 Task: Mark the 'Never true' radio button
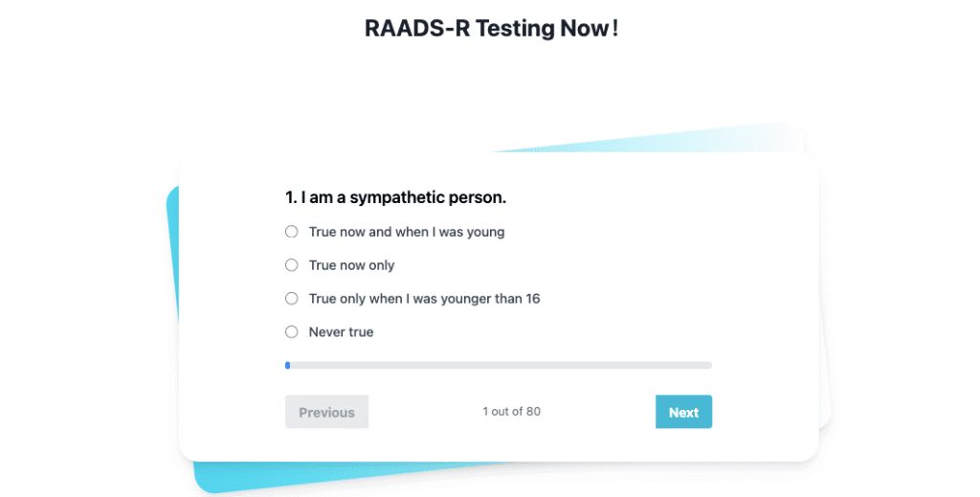[292, 332]
